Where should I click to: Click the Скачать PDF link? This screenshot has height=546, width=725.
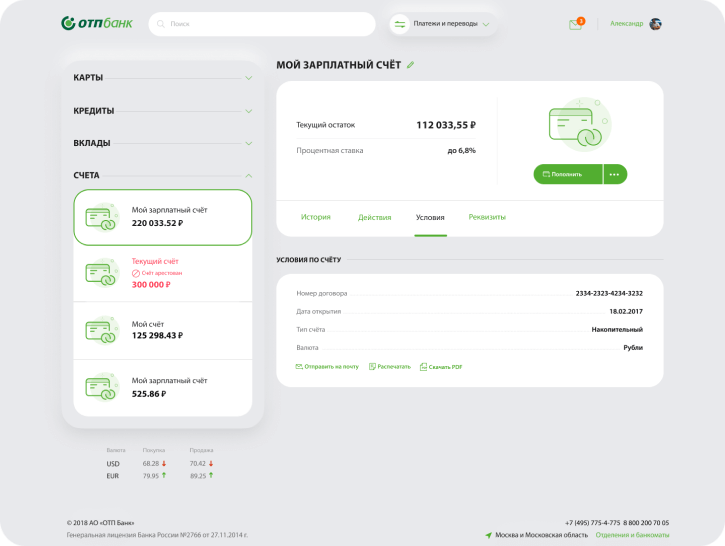(441, 367)
